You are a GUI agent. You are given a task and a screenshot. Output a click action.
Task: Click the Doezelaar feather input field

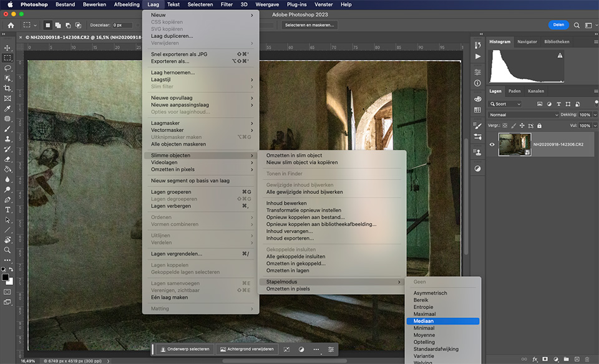pos(122,25)
